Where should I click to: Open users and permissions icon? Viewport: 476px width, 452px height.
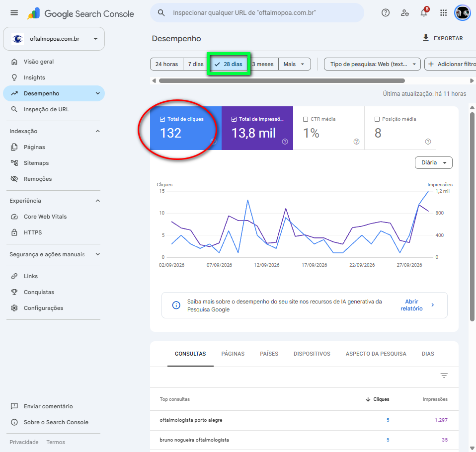point(404,13)
